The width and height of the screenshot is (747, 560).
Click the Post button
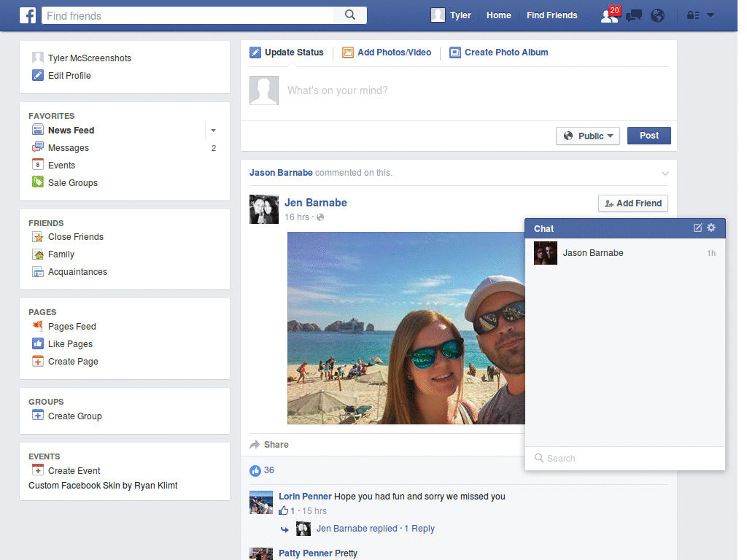tap(649, 135)
